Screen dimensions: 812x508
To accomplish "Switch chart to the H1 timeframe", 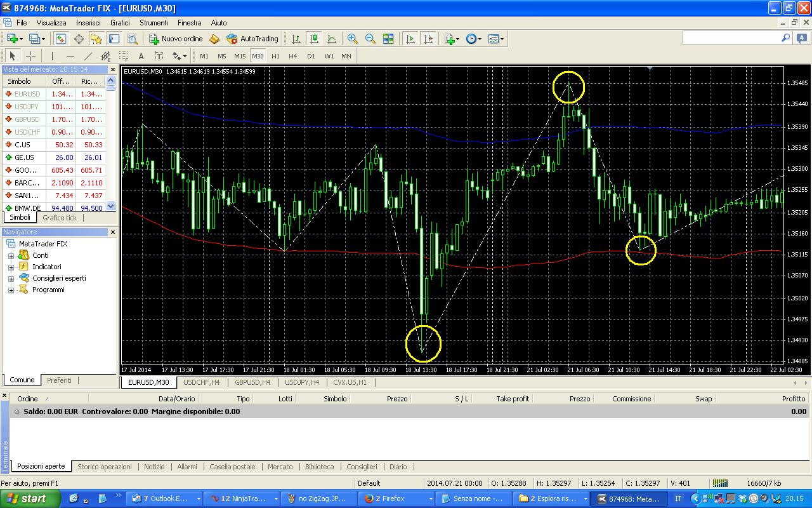I will click(275, 56).
